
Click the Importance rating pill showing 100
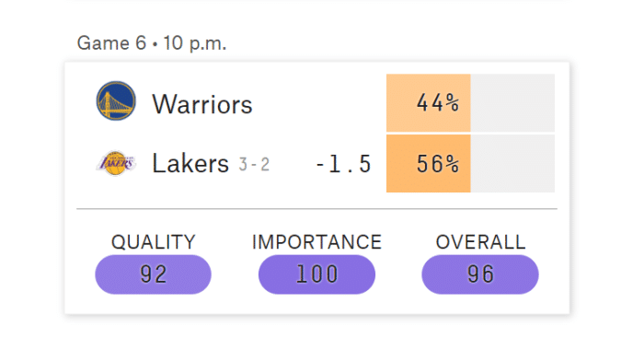(x=316, y=274)
